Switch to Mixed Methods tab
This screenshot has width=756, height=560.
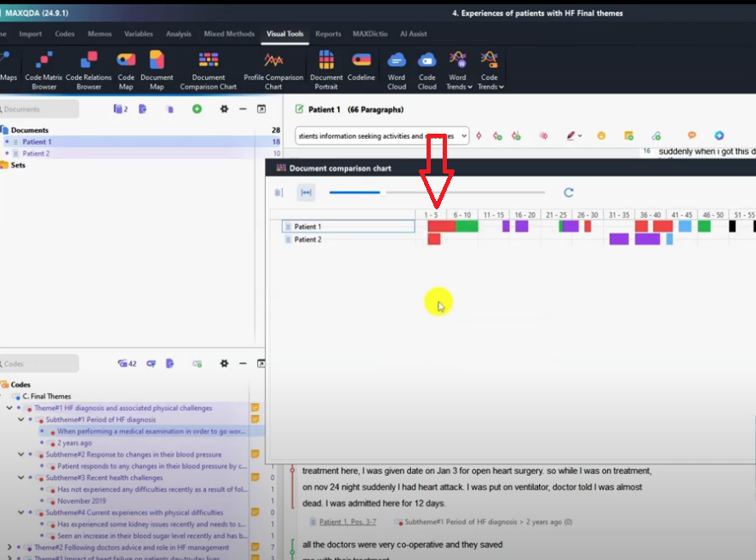tap(229, 34)
